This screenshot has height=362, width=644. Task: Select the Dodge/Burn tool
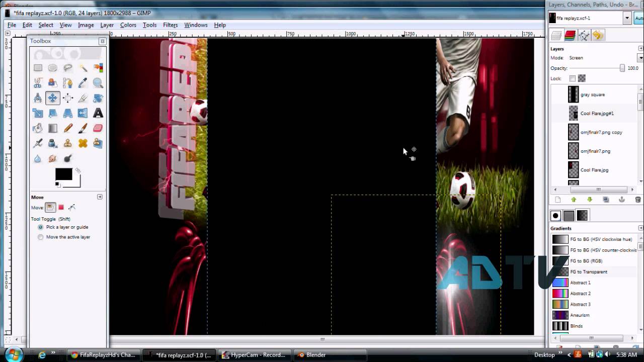pyautogui.click(x=68, y=158)
